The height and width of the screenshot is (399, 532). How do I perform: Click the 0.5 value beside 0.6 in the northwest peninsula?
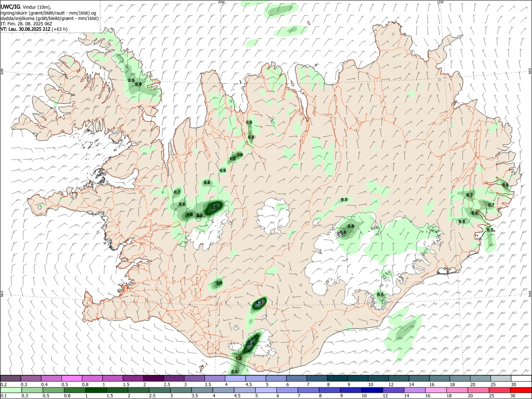pyautogui.click(x=131, y=80)
